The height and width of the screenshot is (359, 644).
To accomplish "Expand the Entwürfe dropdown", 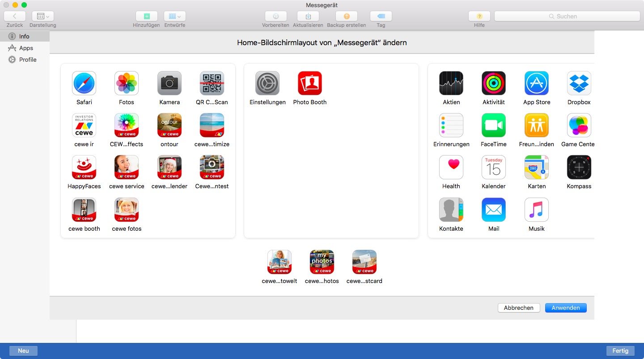I will [x=174, y=16].
